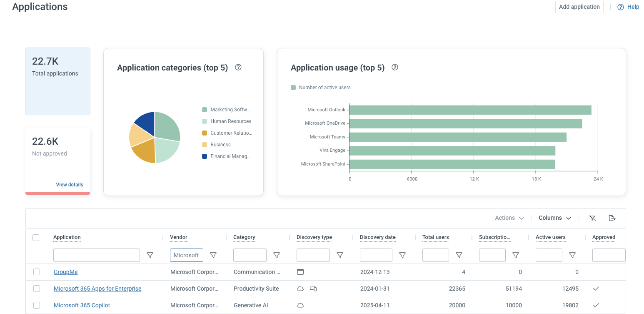Screen dimensions: 644x314
Task: Click Financial Management legend color swatch
Action: 204,156
